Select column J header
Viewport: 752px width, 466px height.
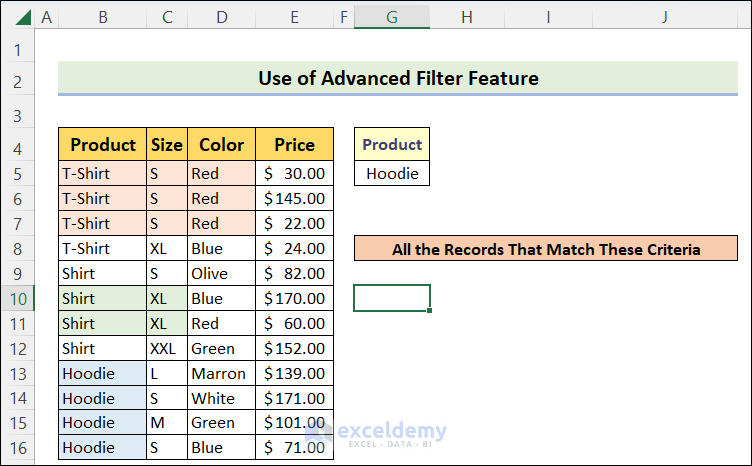664,16
